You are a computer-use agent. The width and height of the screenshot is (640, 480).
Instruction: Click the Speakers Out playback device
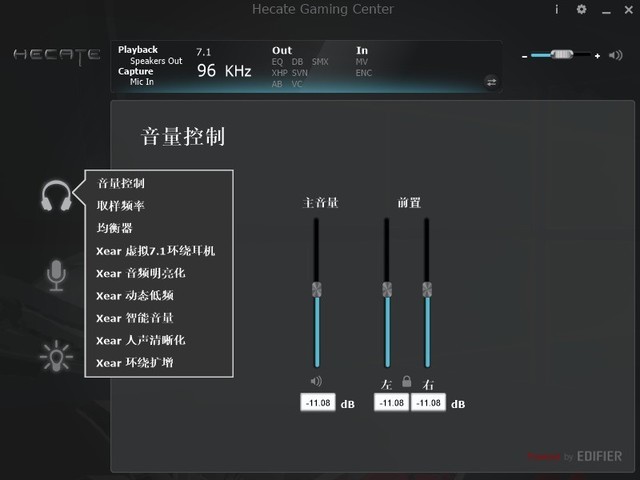click(x=156, y=61)
